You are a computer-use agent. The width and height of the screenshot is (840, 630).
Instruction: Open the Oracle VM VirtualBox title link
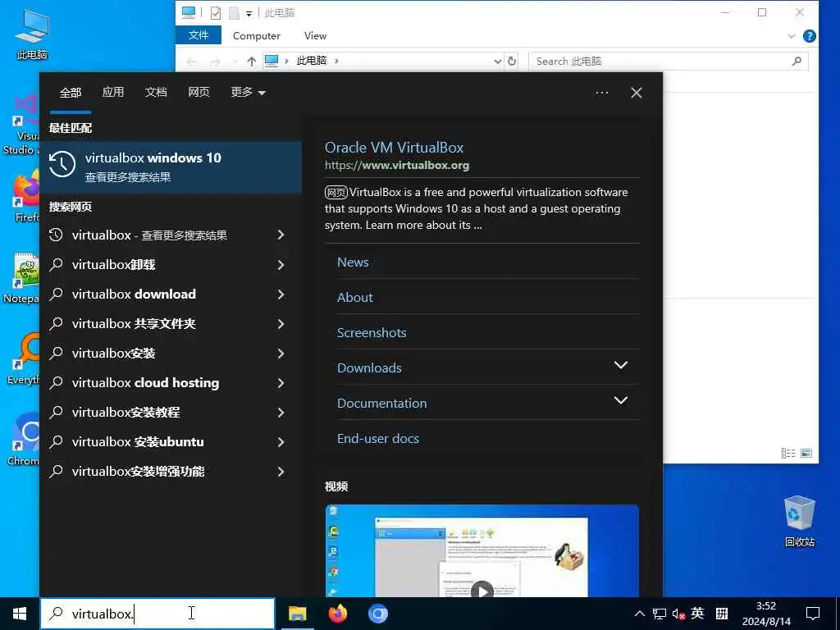tap(394, 148)
